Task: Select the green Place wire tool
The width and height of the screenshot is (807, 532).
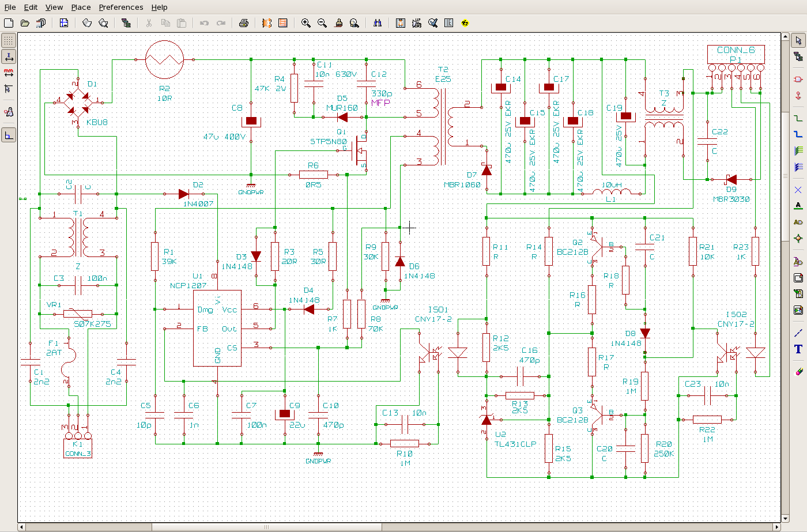Action: 798,118
